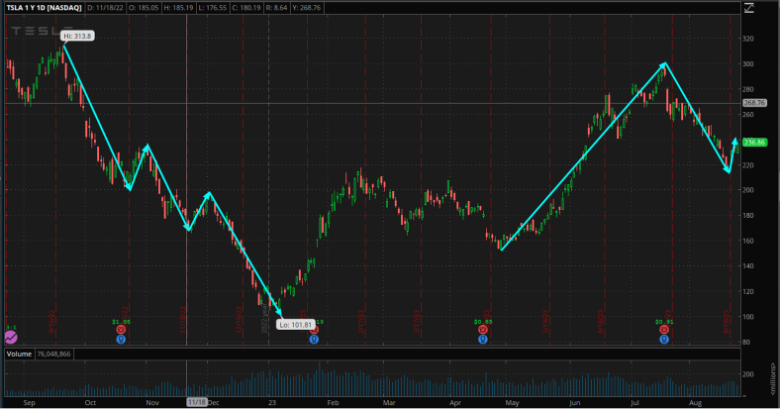Select the $1.05 earnings per share text

coord(121,322)
